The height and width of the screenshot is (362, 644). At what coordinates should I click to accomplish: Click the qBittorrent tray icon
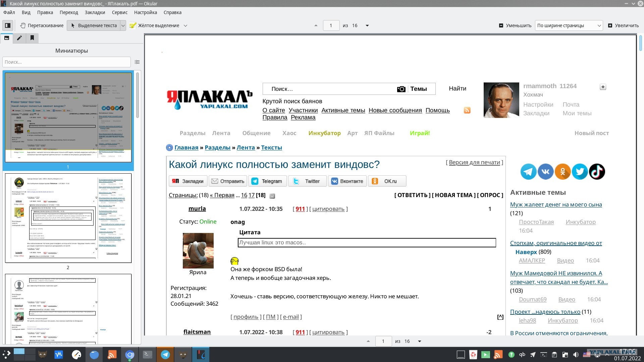click(522, 355)
